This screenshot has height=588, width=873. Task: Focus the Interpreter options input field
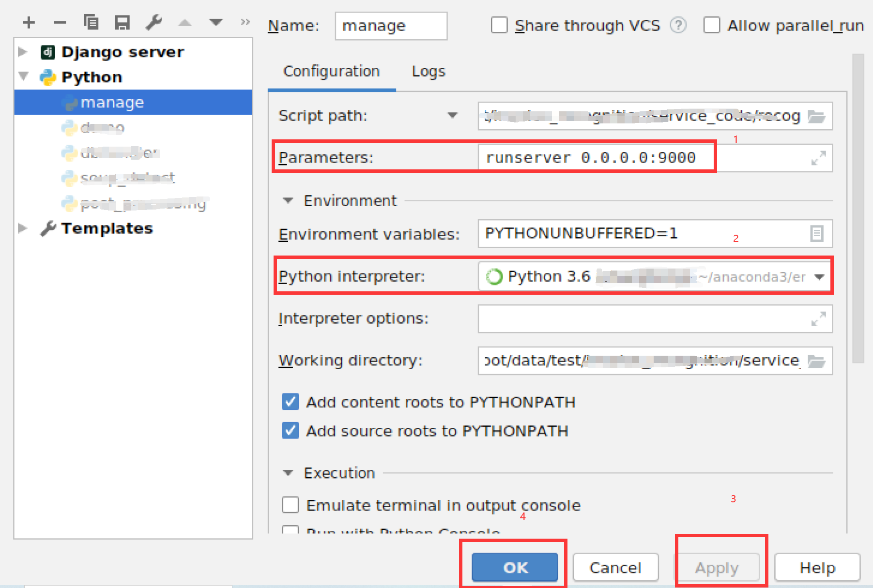tap(655, 319)
